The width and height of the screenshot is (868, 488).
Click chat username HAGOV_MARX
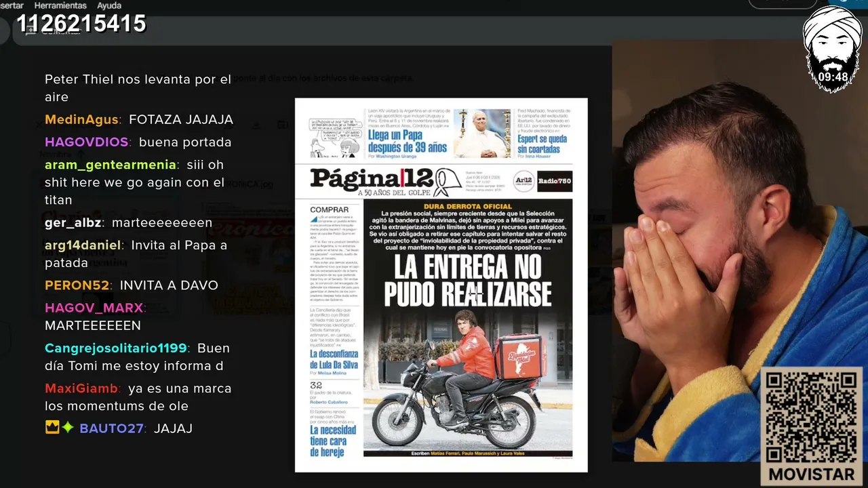pyautogui.click(x=94, y=308)
